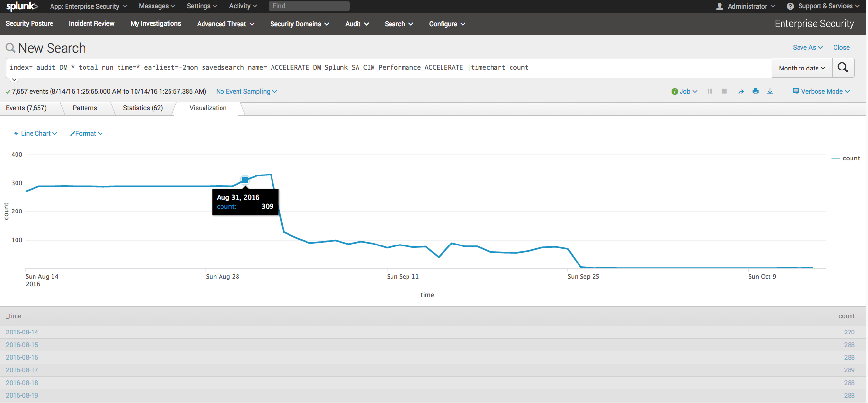This screenshot has width=868, height=403.
Task: Open App: Enterprise Security menu
Action: (x=88, y=6)
